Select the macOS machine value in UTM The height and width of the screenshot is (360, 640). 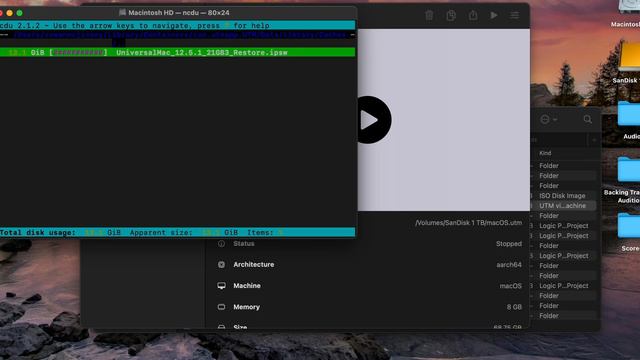[511, 286]
